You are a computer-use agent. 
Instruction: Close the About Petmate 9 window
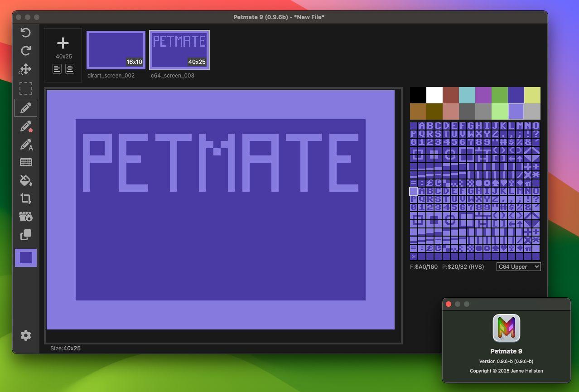pyautogui.click(x=449, y=304)
